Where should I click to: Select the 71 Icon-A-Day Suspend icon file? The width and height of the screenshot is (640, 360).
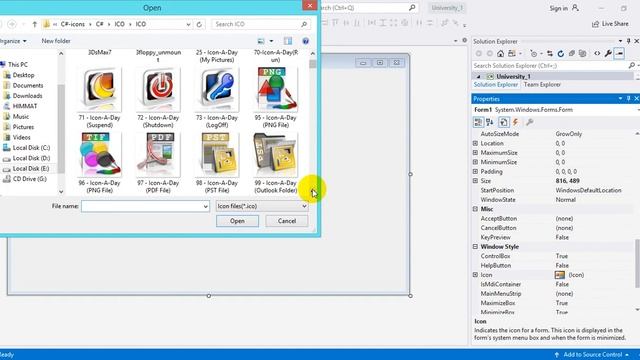(100, 98)
